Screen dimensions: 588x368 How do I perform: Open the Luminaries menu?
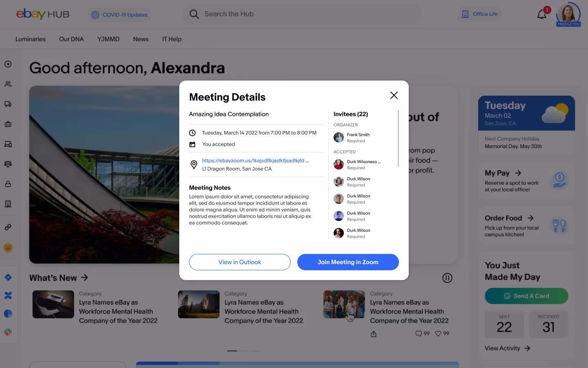pos(31,39)
